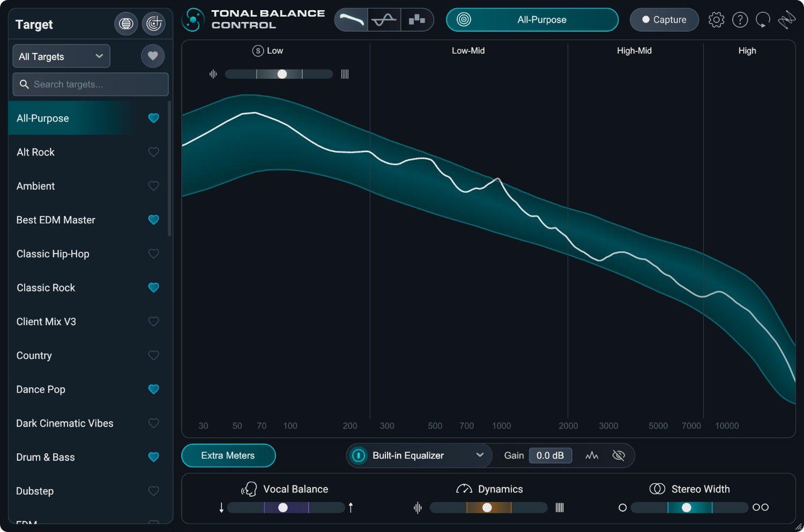The width and height of the screenshot is (804, 532).
Task: Toggle the Built-in Equalizer power button
Action: click(x=358, y=455)
